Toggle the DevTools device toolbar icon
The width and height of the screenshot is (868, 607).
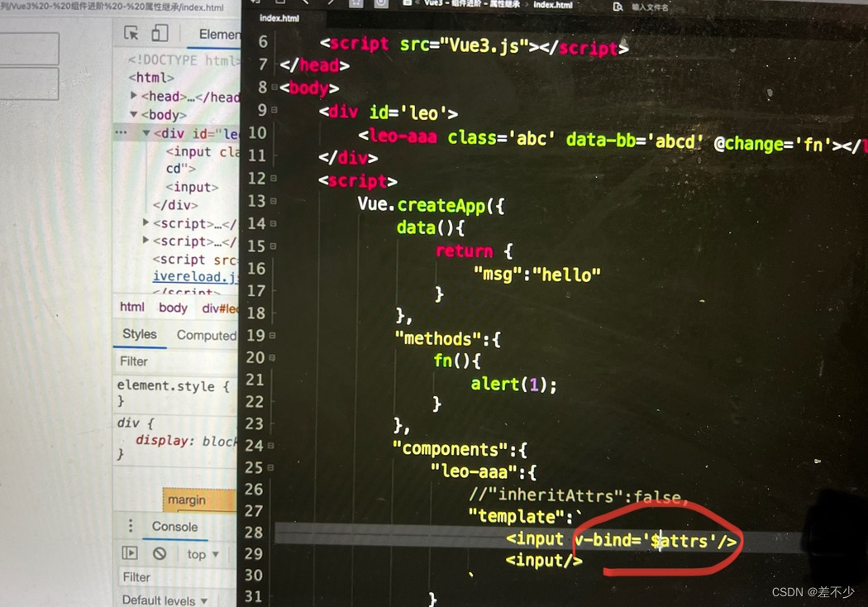160,33
